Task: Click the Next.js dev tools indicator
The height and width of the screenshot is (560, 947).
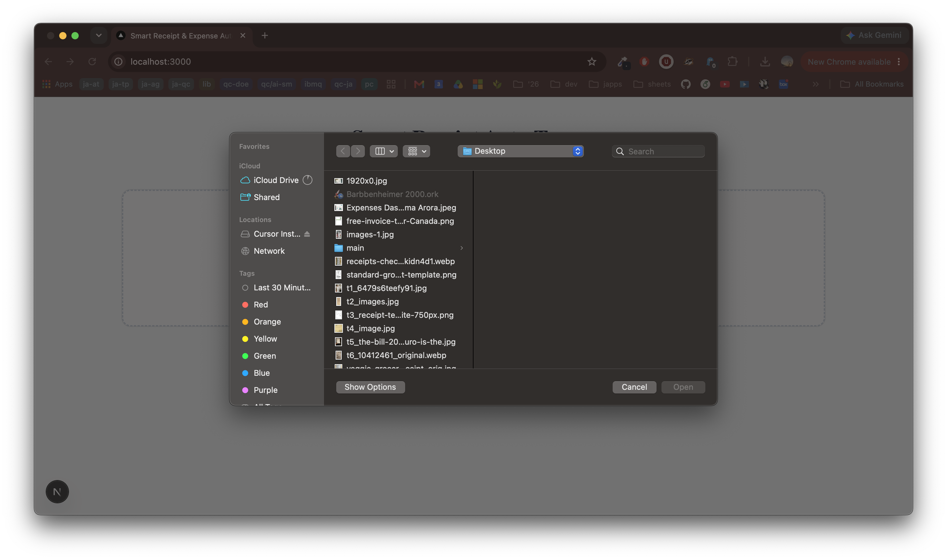Action: point(57,491)
